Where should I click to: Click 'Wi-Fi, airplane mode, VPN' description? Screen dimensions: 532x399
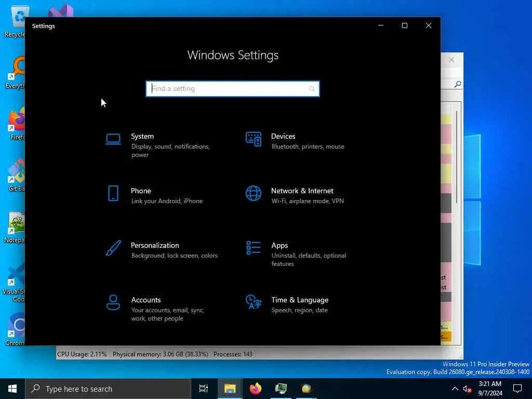click(308, 201)
